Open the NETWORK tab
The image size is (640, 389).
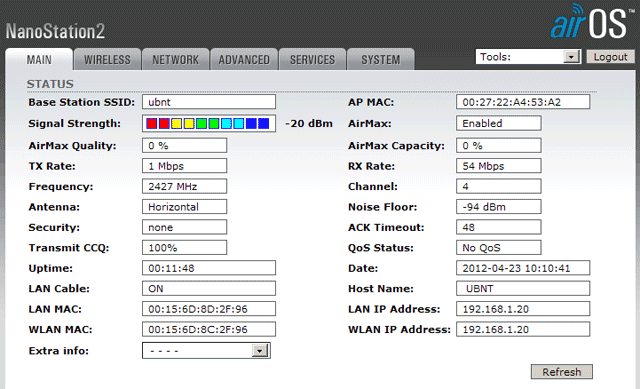tap(176, 60)
